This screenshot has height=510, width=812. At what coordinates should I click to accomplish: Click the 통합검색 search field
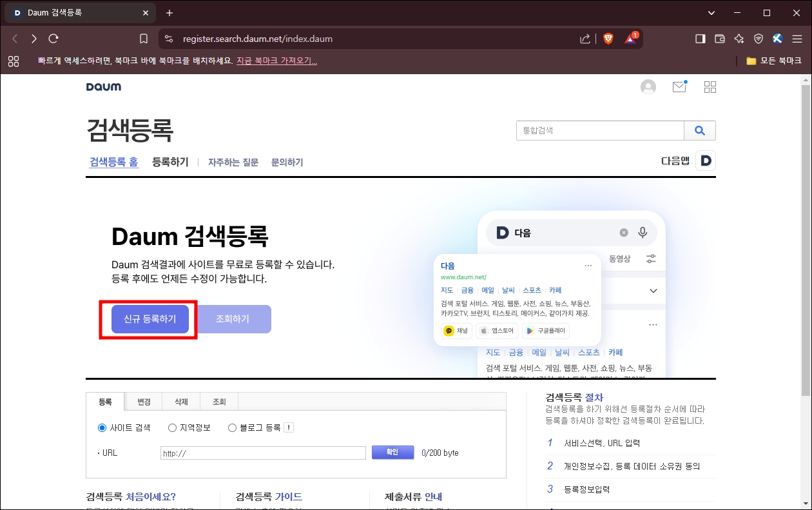pyautogui.click(x=600, y=130)
